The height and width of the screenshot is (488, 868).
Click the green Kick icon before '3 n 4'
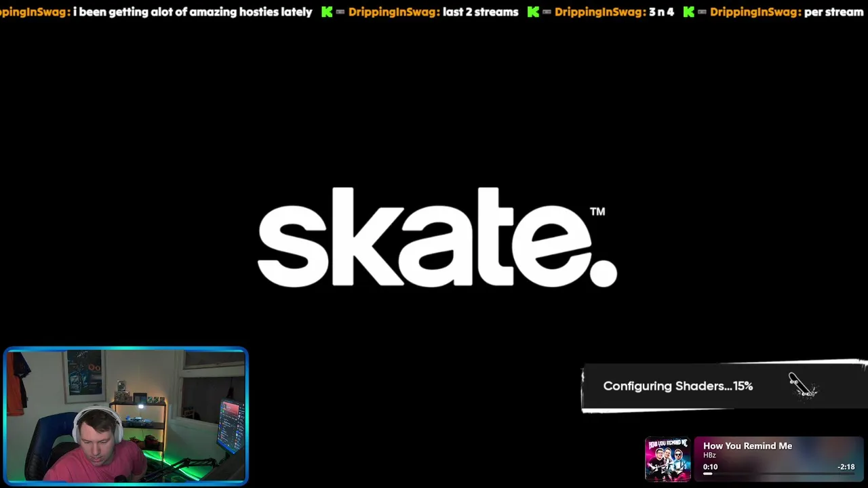pos(533,12)
